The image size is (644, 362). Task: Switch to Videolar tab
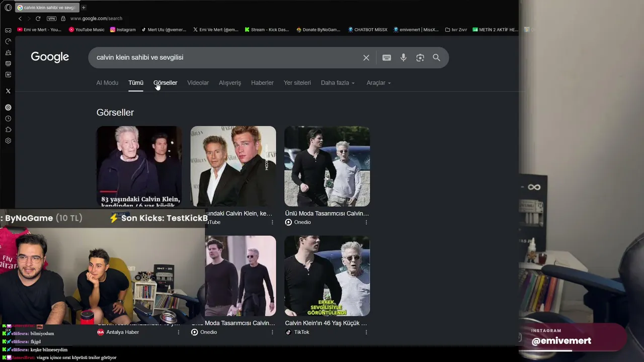[198, 83]
